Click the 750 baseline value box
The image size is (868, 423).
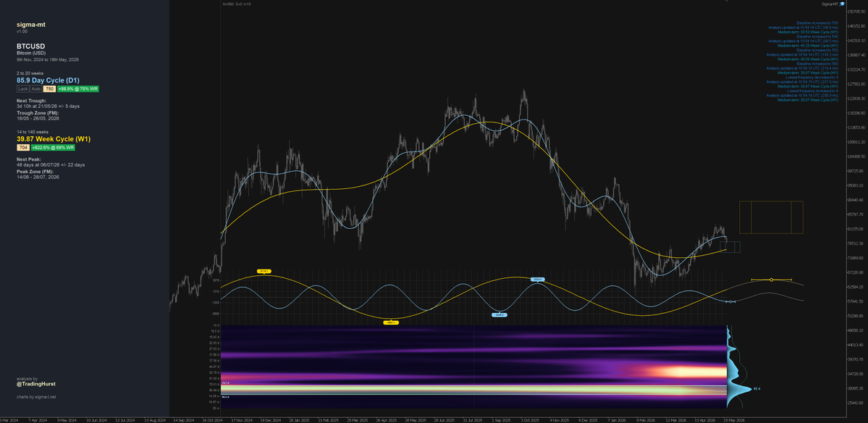[49, 88]
